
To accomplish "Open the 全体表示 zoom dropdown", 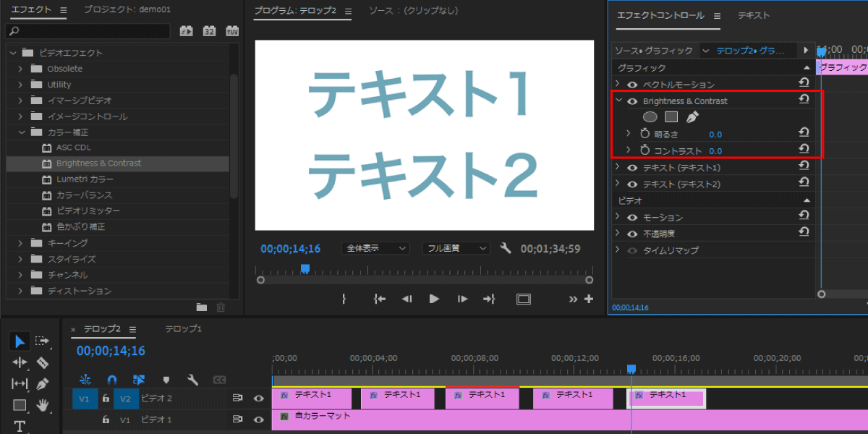I will [375, 248].
